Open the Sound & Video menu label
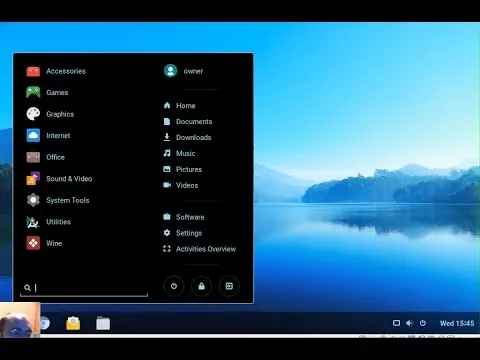The height and width of the screenshot is (360, 480). (x=69, y=179)
